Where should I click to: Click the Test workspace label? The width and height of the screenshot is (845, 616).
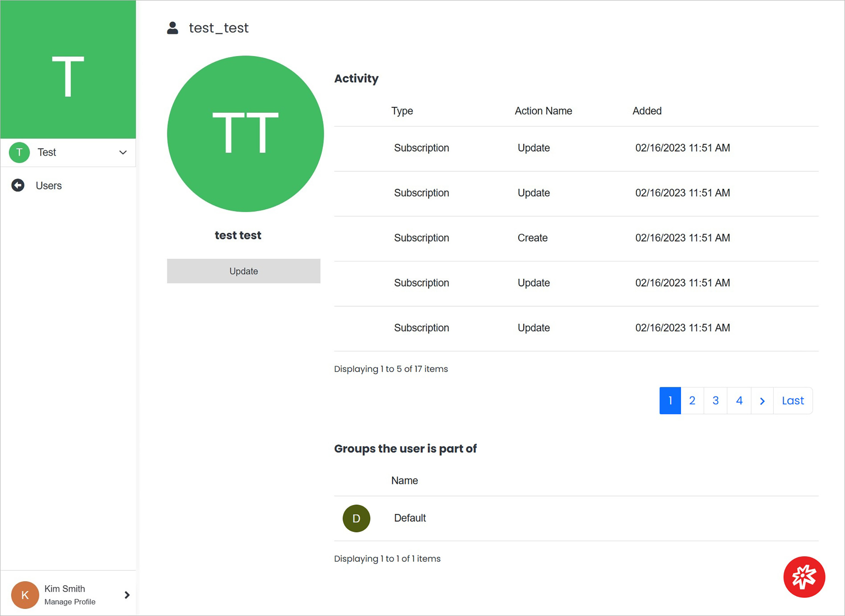pos(46,152)
